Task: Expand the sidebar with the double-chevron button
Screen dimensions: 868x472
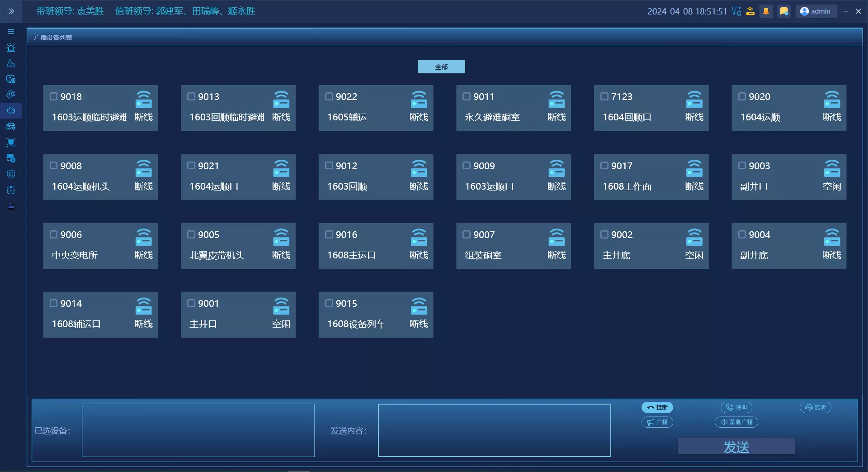Action: pyautogui.click(x=11, y=11)
